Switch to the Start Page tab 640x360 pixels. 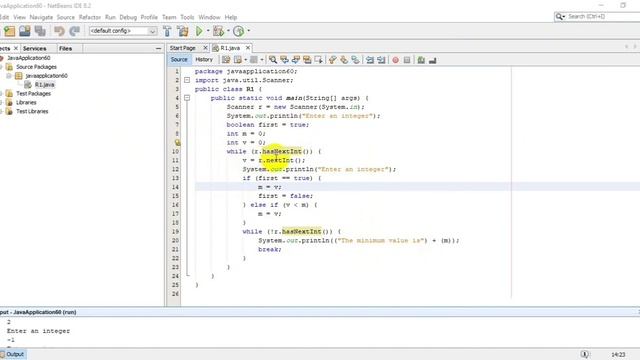[183, 48]
